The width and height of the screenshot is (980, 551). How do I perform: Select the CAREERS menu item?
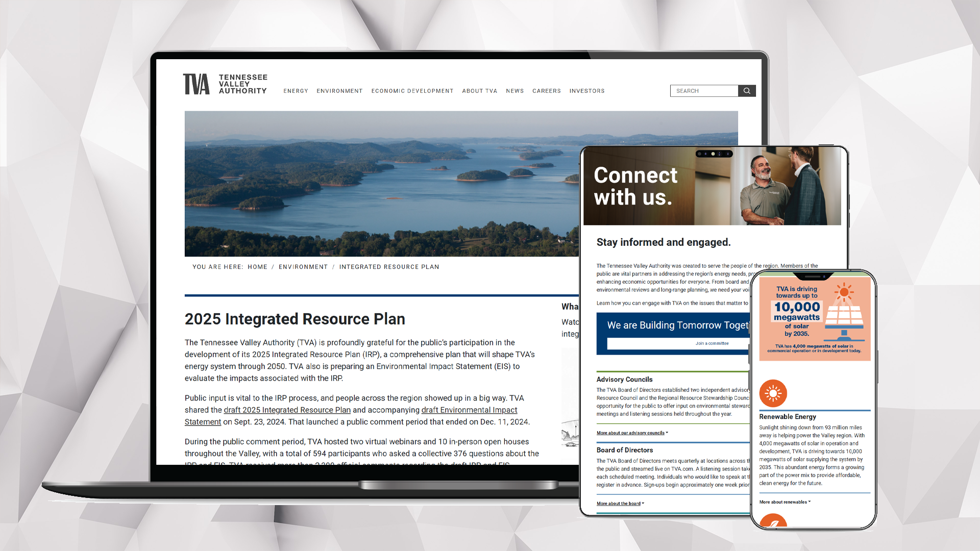point(547,91)
